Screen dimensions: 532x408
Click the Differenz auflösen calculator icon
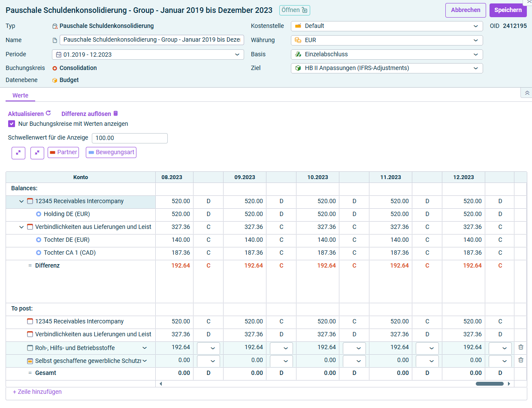(x=115, y=113)
